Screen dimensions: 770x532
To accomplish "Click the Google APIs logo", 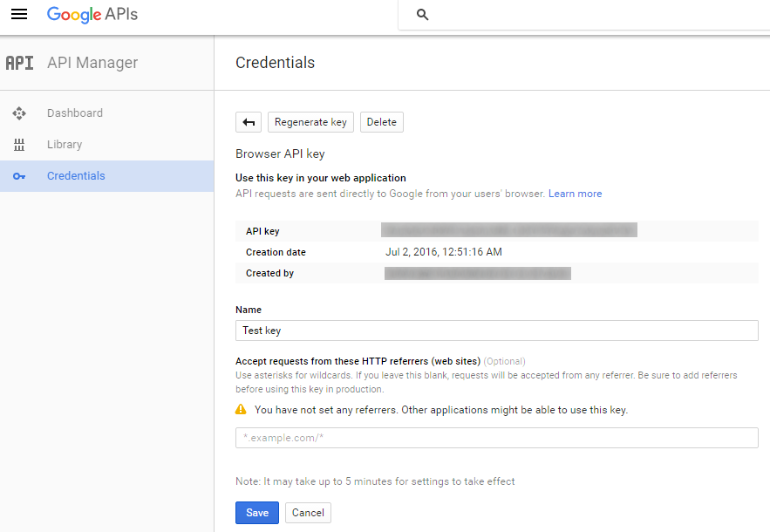I will (x=92, y=14).
